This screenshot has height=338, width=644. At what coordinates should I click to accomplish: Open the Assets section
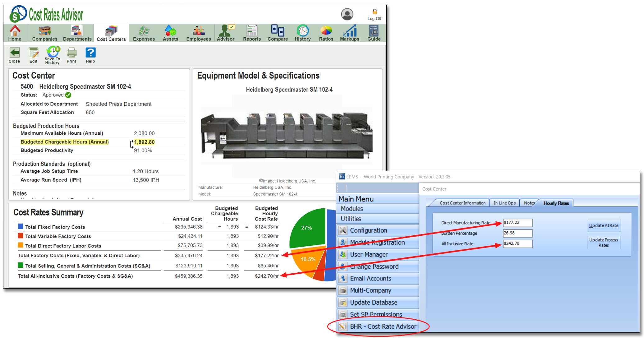pos(170,33)
